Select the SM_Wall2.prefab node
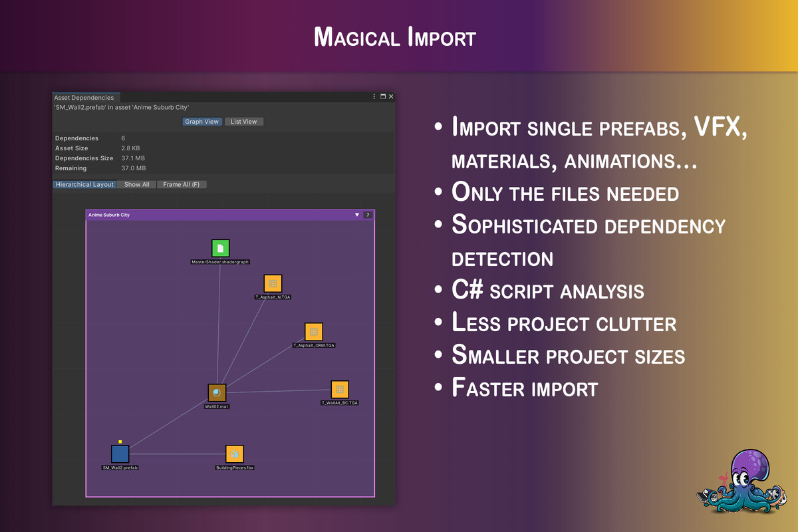This screenshot has width=798, height=532. click(120, 454)
